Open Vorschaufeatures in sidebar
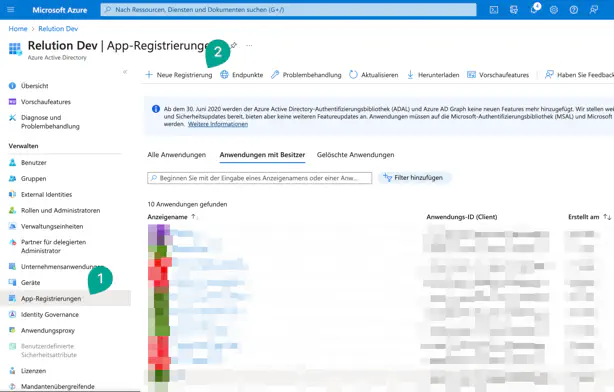Image resolution: width=614 pixels, height=392 pixels. [x=40, y=102]
